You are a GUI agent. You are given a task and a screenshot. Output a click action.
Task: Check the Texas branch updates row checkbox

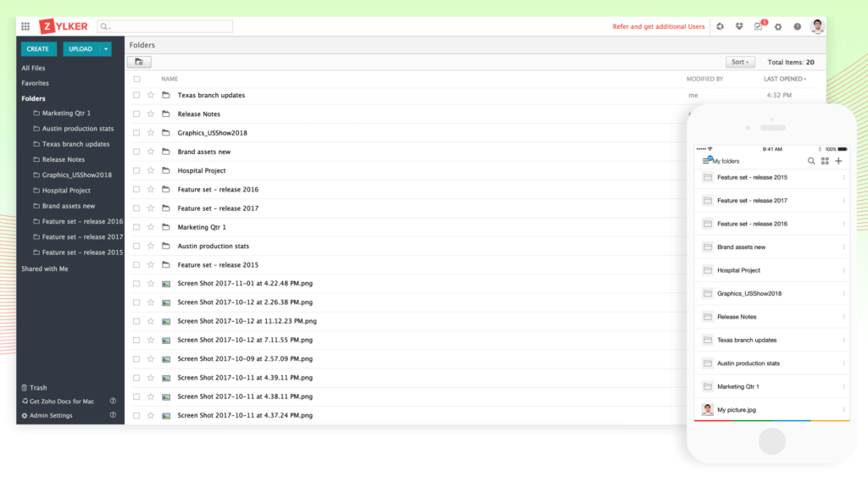click(136, 95)
